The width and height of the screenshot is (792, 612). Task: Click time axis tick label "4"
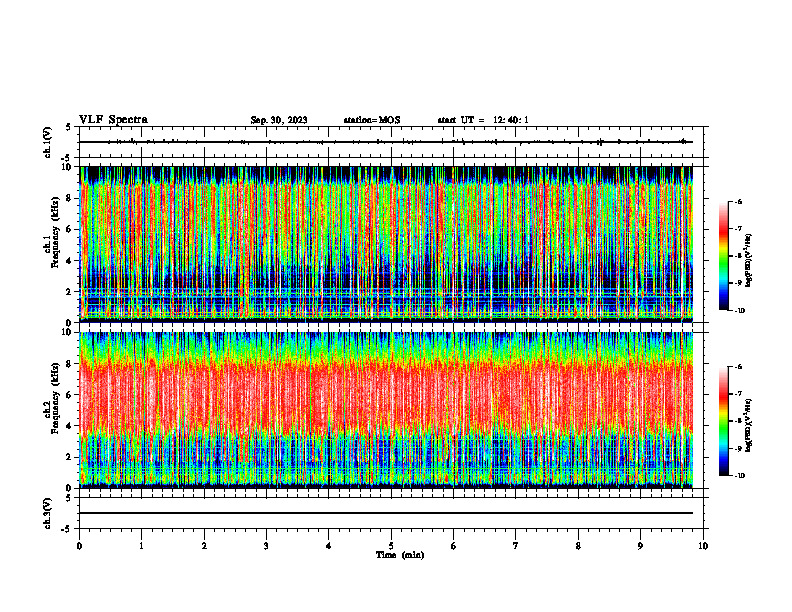point(329,546)
